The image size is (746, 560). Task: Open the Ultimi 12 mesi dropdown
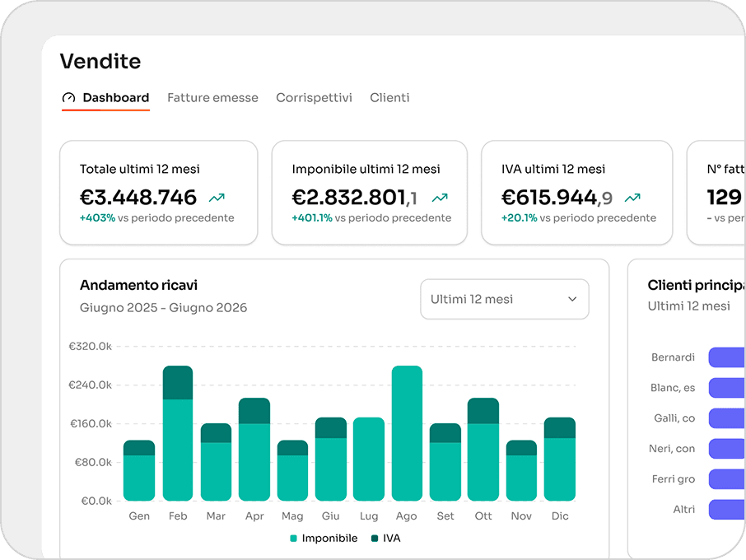pos(505,299)
